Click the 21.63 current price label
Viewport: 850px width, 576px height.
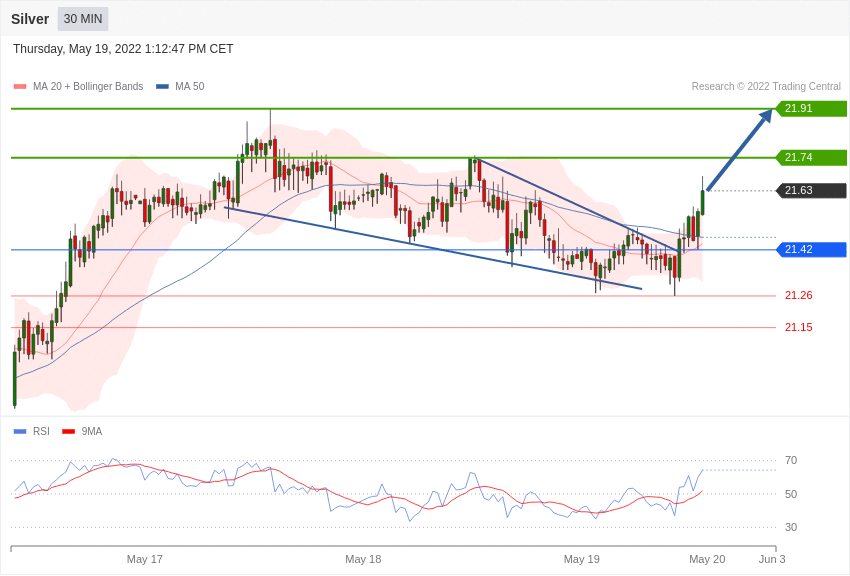coord(812,191)
